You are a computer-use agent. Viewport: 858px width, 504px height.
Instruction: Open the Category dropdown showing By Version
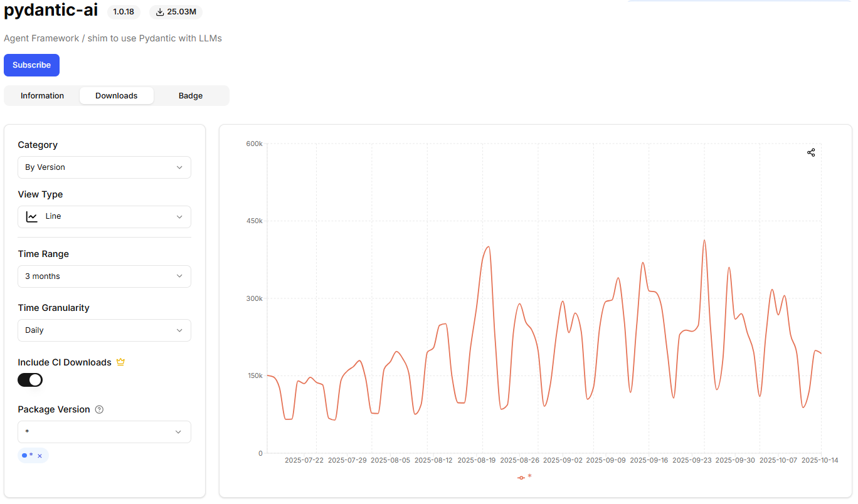coord(104,167)
